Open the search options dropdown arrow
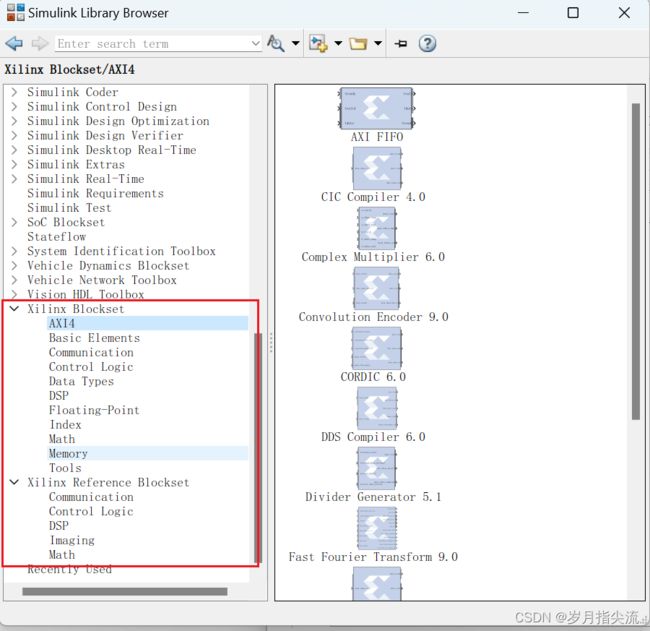This screenshot has width=650, height=631. pos(296,43)
